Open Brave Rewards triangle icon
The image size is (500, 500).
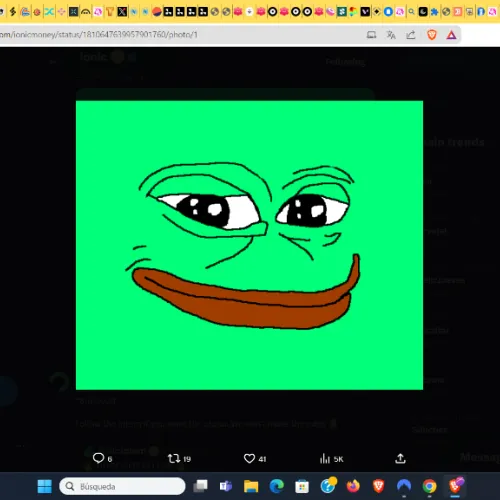(x=451, y=35)
